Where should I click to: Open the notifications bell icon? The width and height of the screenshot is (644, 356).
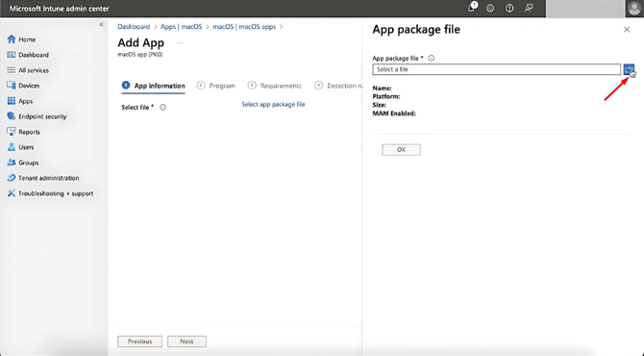(x=472, y=7)
